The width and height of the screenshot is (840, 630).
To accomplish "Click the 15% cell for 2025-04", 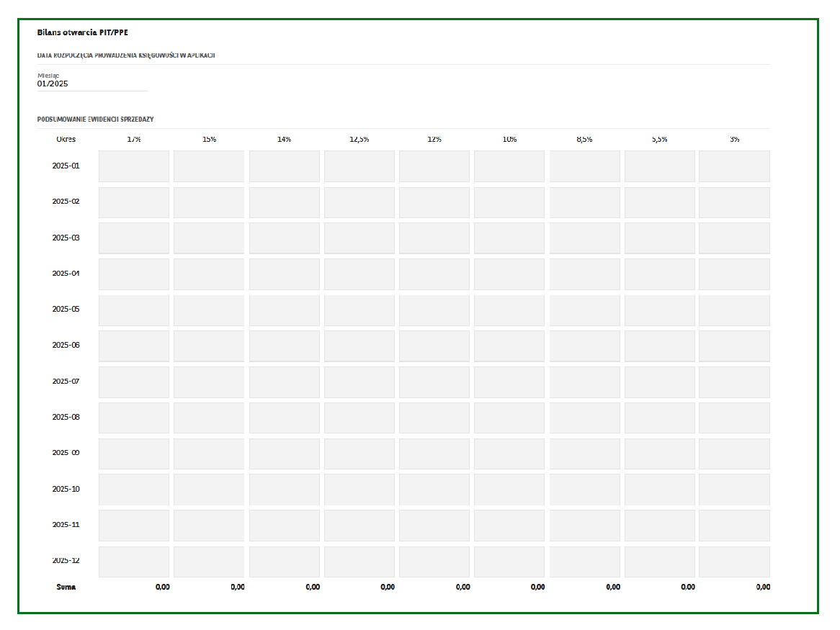I will pyautogui.click(x=209, y=274).
